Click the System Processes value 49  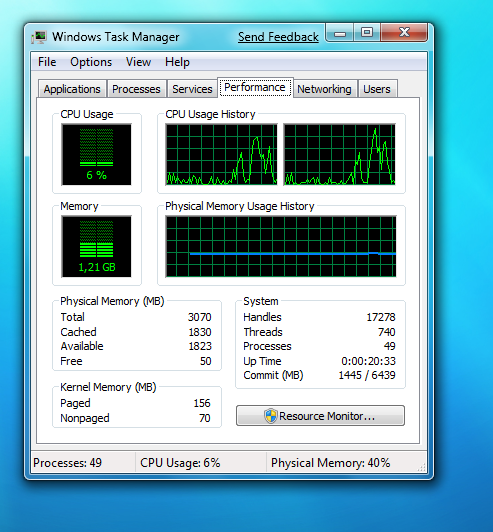[x=390, y=346]
